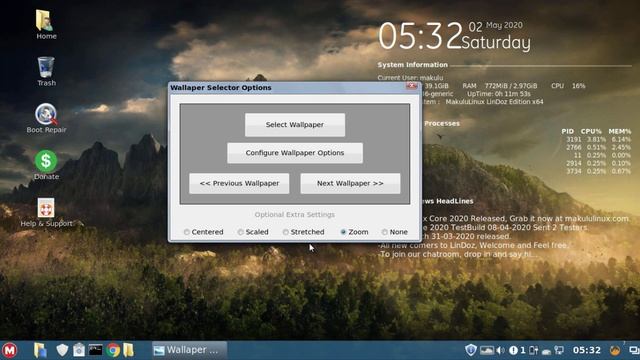Click the display image tray icon
The image size is (640, 360).
[x=487, y=350]
